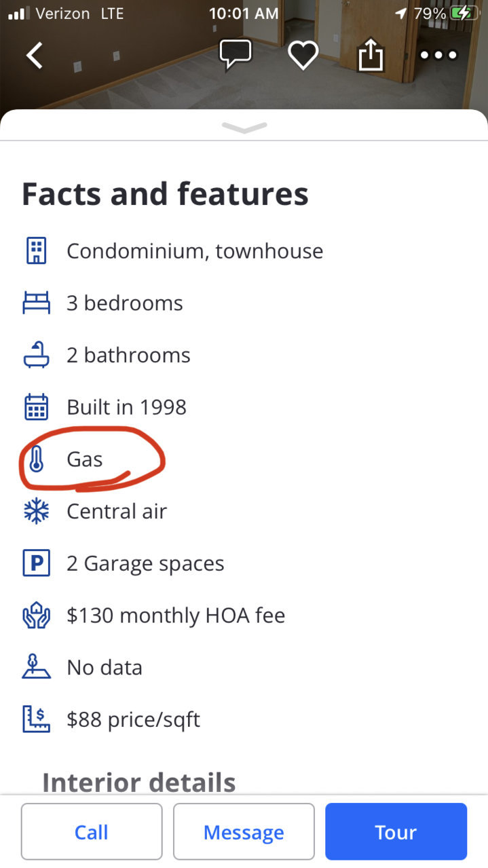
Task: Tap the back arrow icon
Action: [35, 55]
